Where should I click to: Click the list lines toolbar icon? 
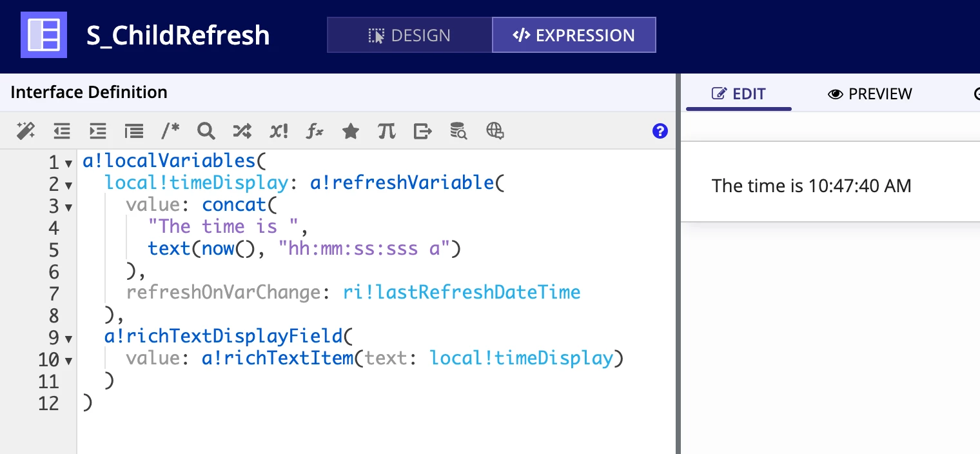(x=134, y=132)
